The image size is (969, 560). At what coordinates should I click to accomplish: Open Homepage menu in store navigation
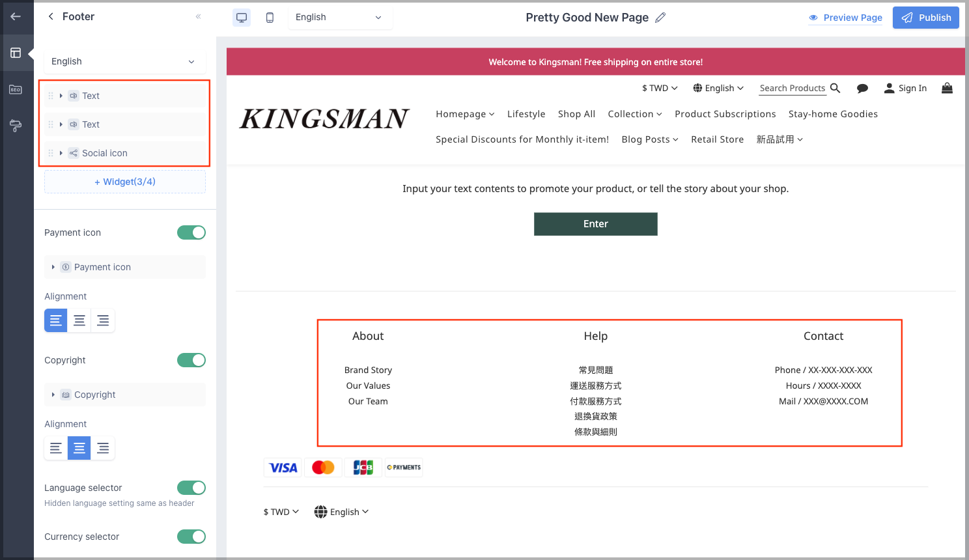coord(465,114)
